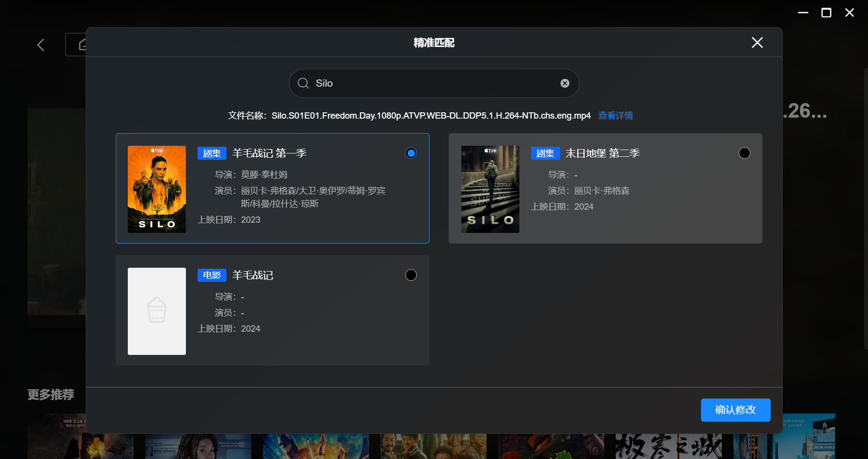Viewport: 868px width, 459px height.
Task: Clear the Silo search text
Action: click(x=564, y=83)
